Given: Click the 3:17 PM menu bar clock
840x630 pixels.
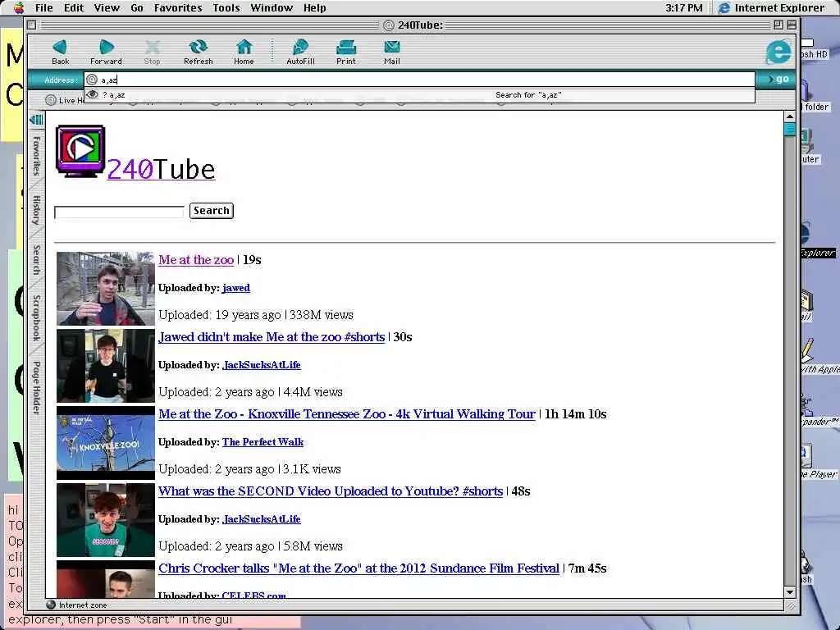Looking at the screenshot, I should point(683,7).
